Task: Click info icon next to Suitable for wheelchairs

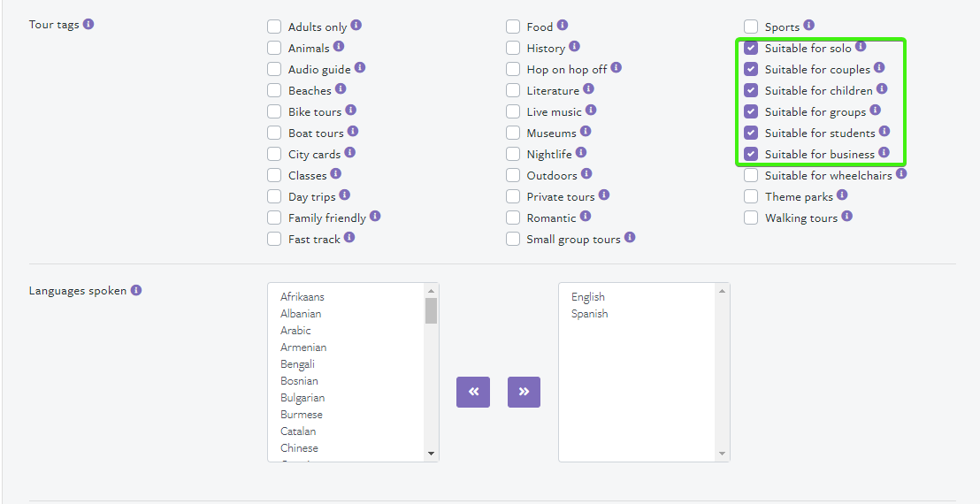Action: click(901, 173)
